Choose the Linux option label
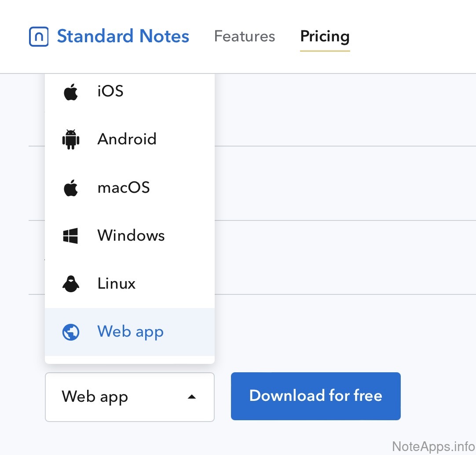This screenshot has height=455, width=476. coord(117,283)
